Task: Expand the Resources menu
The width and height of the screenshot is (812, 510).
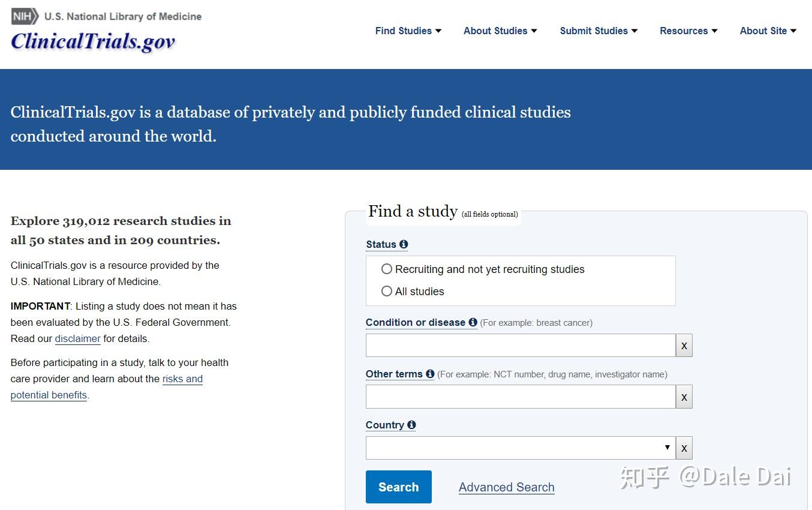Action: click(x=688, y=31)
